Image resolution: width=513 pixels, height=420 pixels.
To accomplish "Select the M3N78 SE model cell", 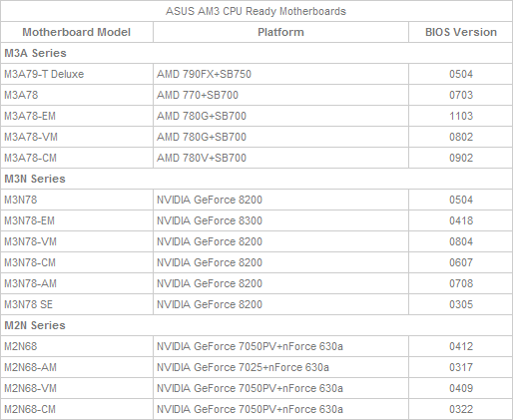I will [x=77, y=304].
